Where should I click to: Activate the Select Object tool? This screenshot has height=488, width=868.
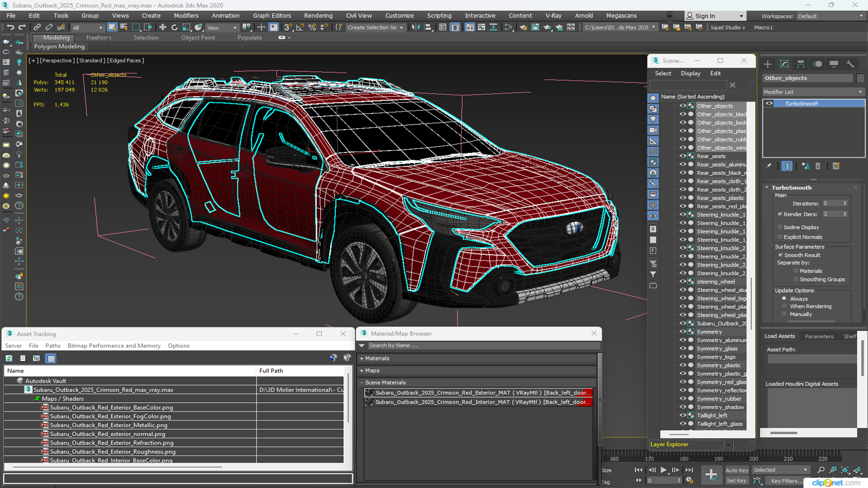(x=112, y=28)
